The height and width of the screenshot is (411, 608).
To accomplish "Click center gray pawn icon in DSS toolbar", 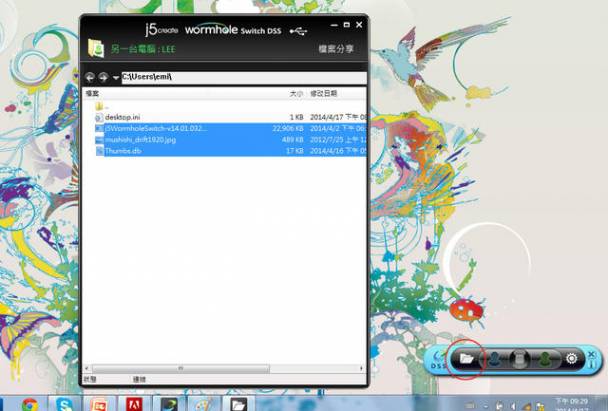I will [520, 359].
